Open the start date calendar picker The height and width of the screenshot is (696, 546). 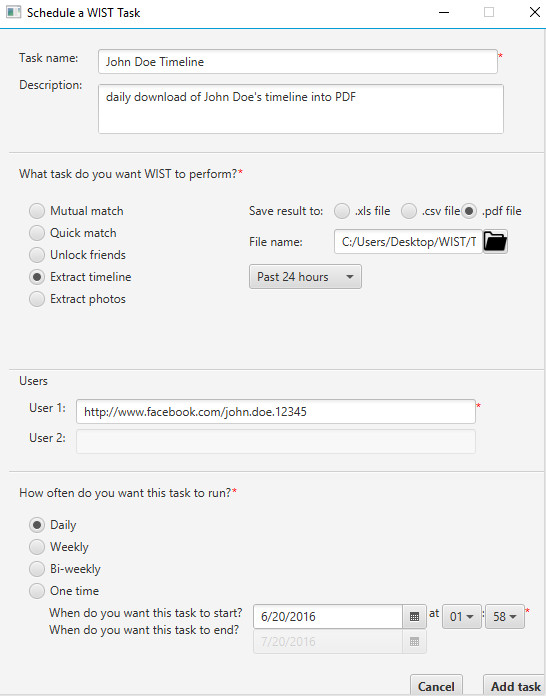coord(414,617)
